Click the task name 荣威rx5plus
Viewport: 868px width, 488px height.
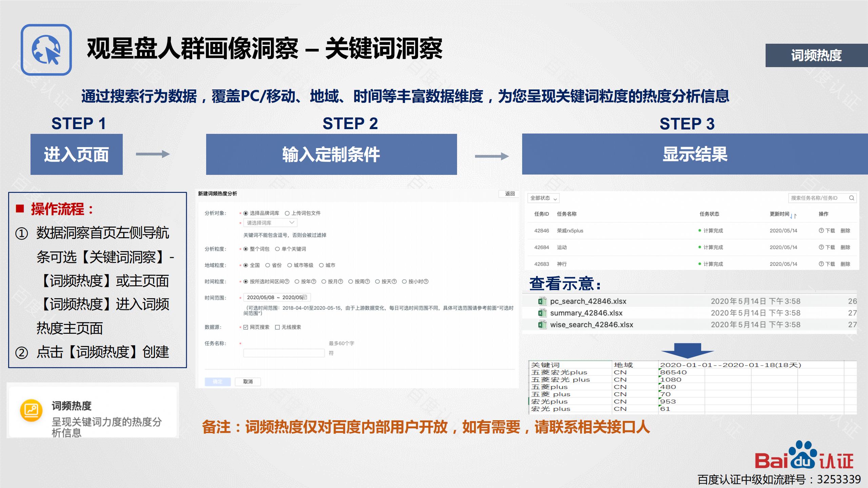(x=570, y=230)
